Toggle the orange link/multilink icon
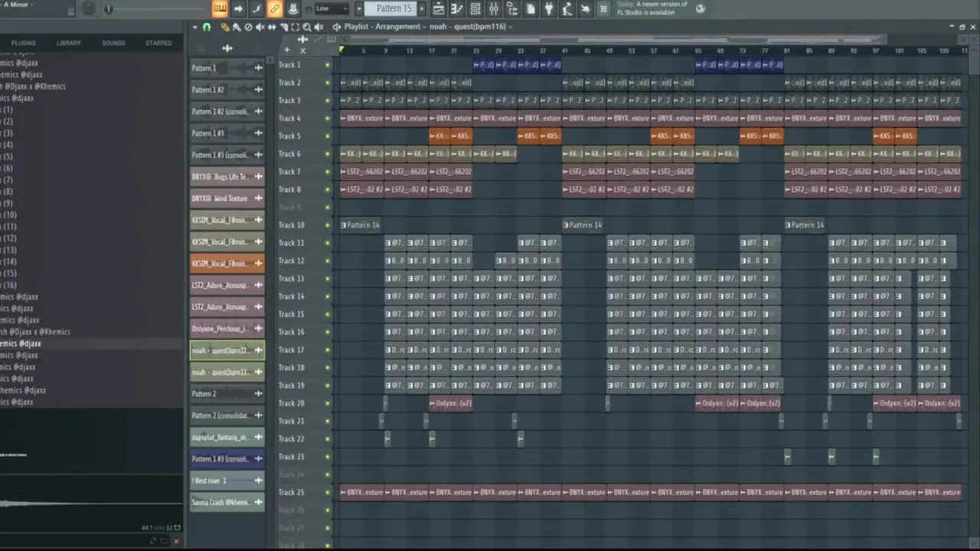 274,8
